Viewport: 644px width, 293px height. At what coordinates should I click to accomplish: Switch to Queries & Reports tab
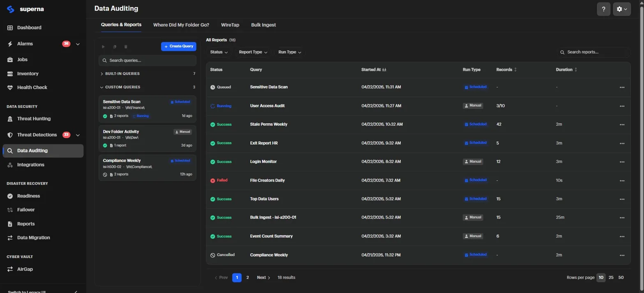121,25
